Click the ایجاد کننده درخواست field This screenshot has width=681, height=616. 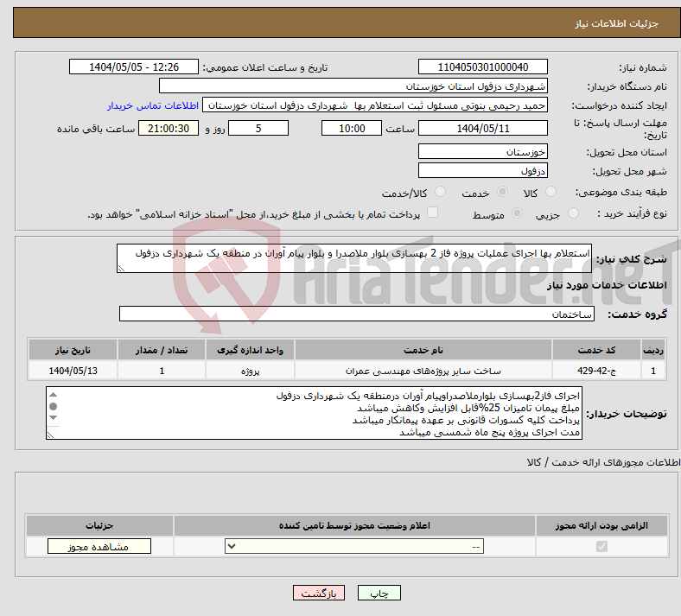375,105
